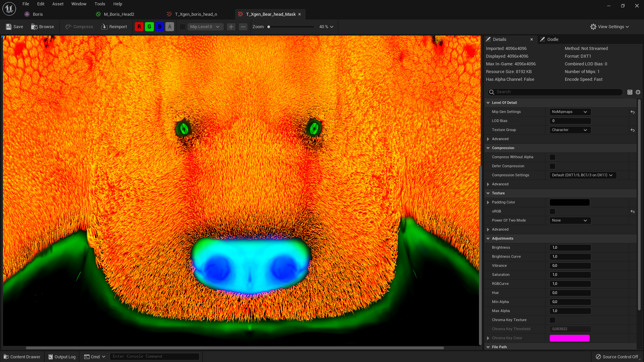The image size is (644, 362).
Task: Click the red R channel toggle icon
Action: pyautogui.click(x=139, y=26)
